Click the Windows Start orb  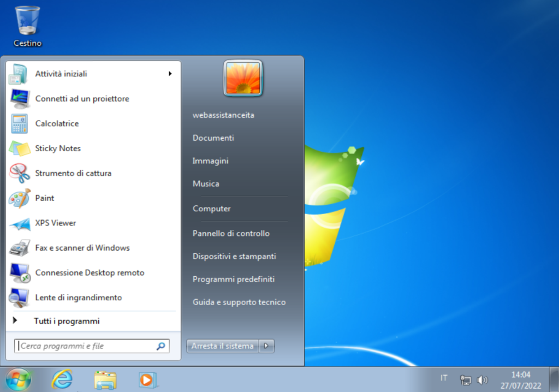coord(19,379)
